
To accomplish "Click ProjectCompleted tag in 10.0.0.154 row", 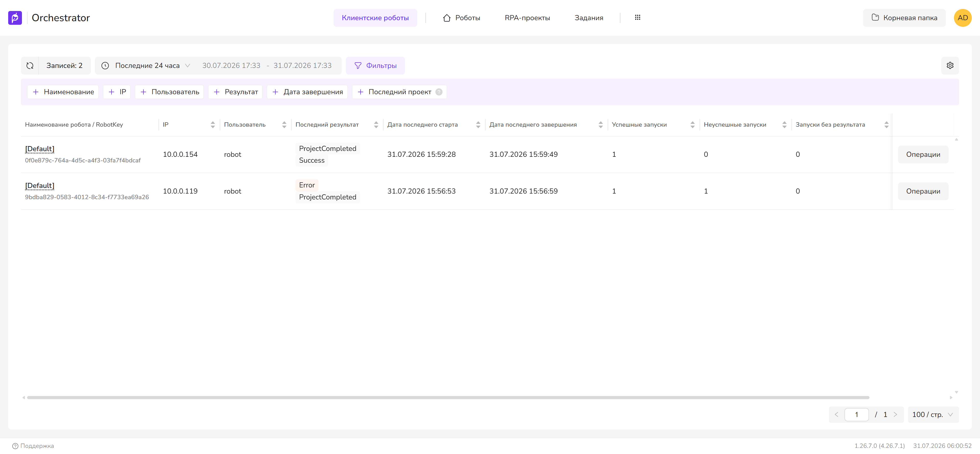I will tap(327, 148).
